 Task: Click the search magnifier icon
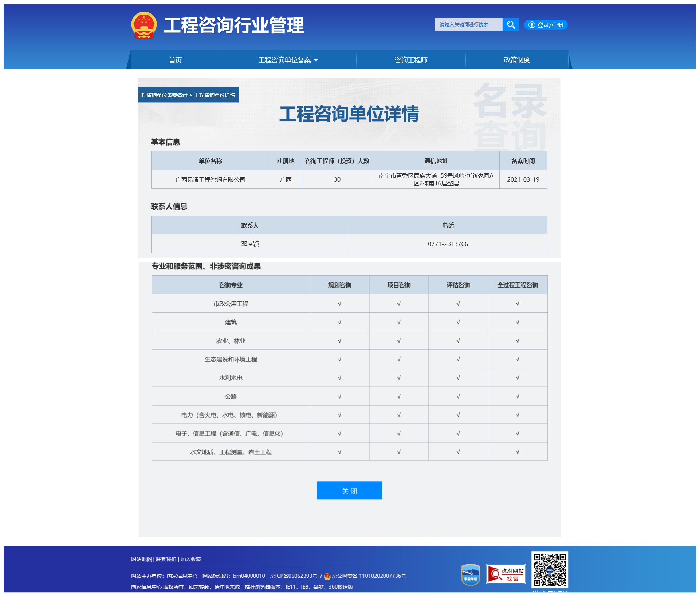coord(511,24)
